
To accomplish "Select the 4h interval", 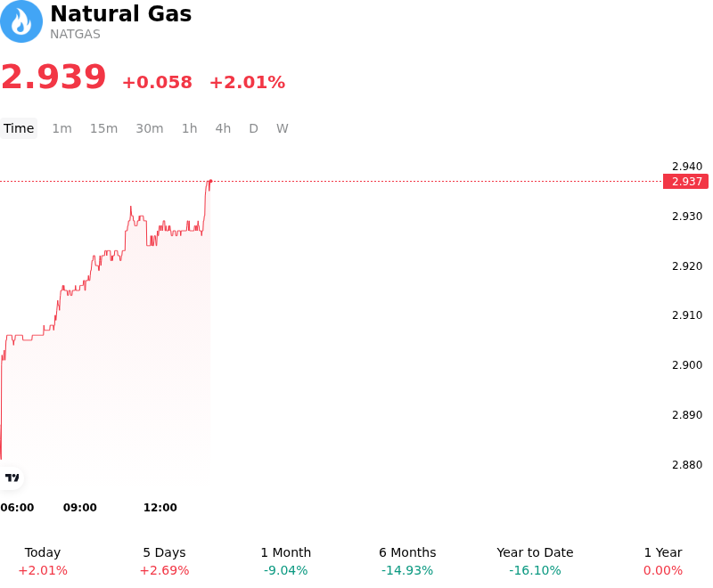I will [223, 128].
